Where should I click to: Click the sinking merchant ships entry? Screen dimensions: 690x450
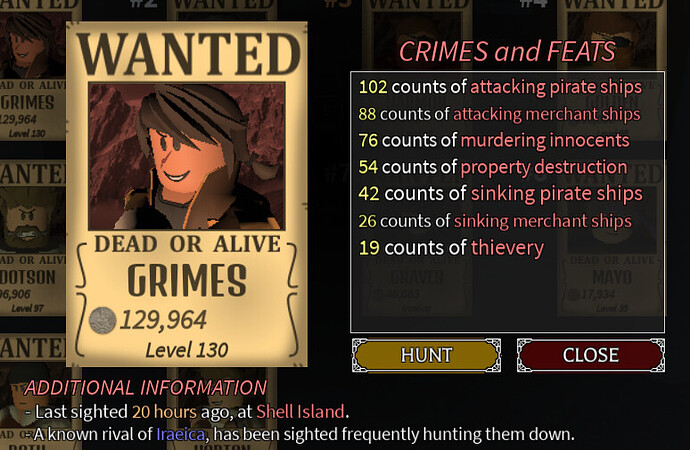point(495,221)
